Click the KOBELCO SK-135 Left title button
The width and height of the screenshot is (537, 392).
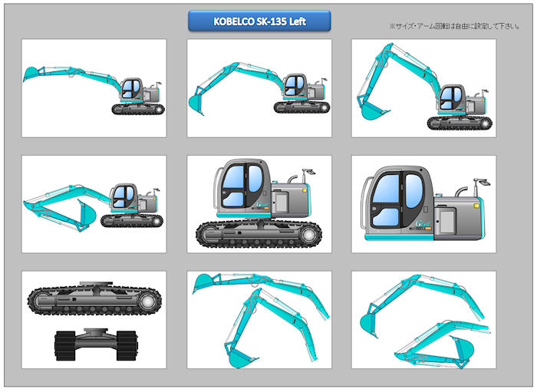click(259, 21)
